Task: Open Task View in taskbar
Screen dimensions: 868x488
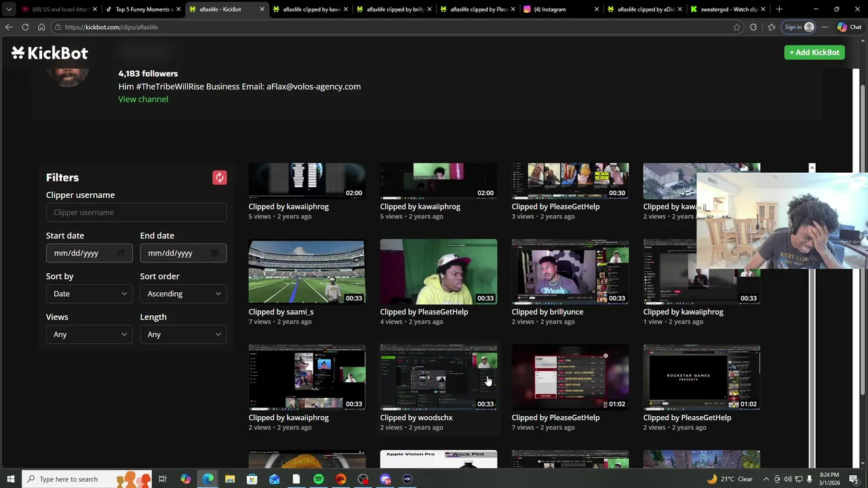Action: (x=163, y=479)
